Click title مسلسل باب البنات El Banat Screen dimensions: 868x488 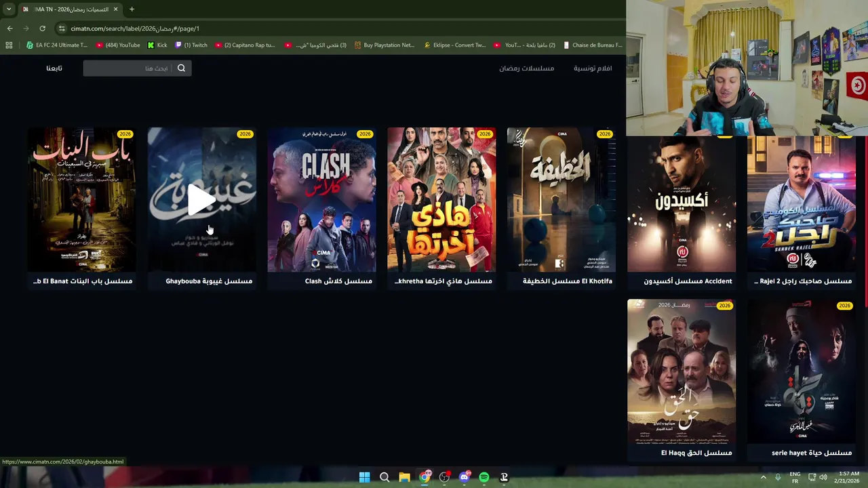coord(83,281)
